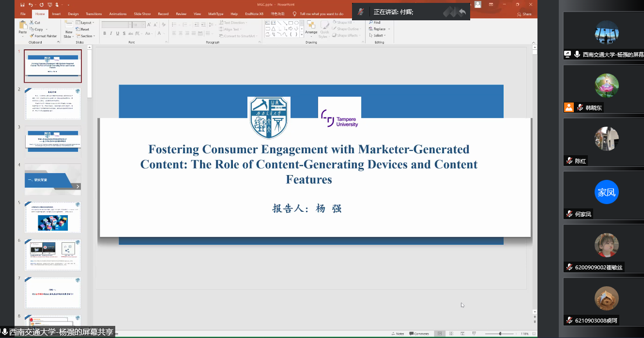This screenshot has height=338, width=644.
Task: Click the muted microphone icon in meeting bar
Action: point(361,12)
